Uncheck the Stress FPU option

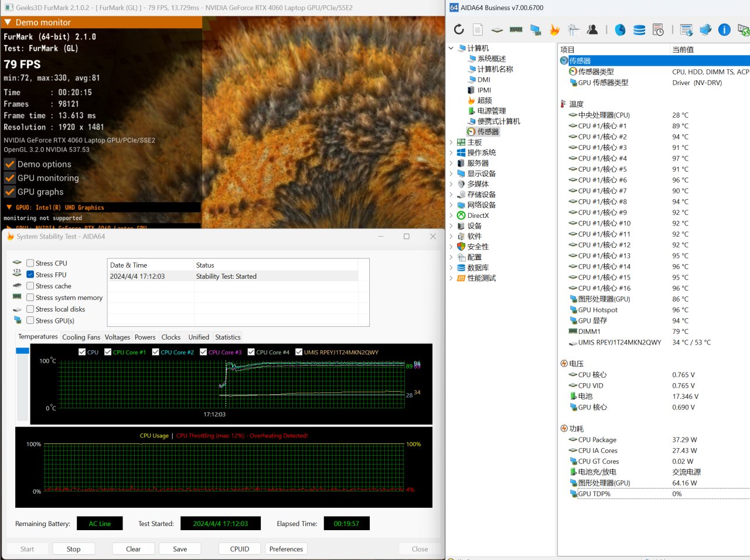point(30,275)
